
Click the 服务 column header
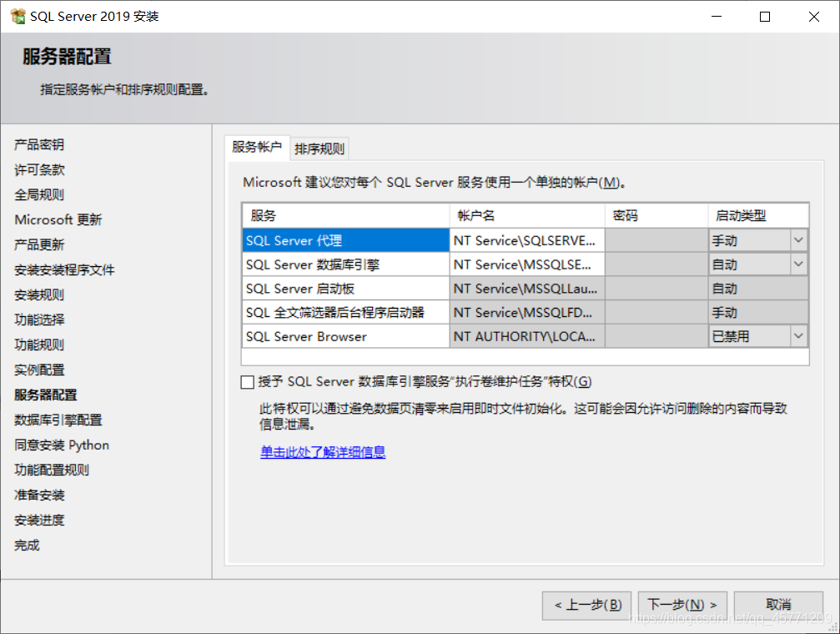tap(345, 215)
